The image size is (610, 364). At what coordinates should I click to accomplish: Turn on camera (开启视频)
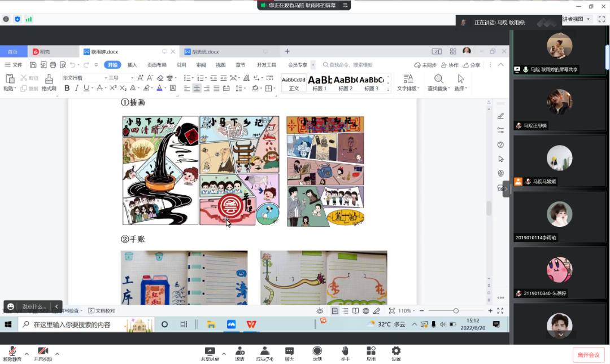[43, 353]
